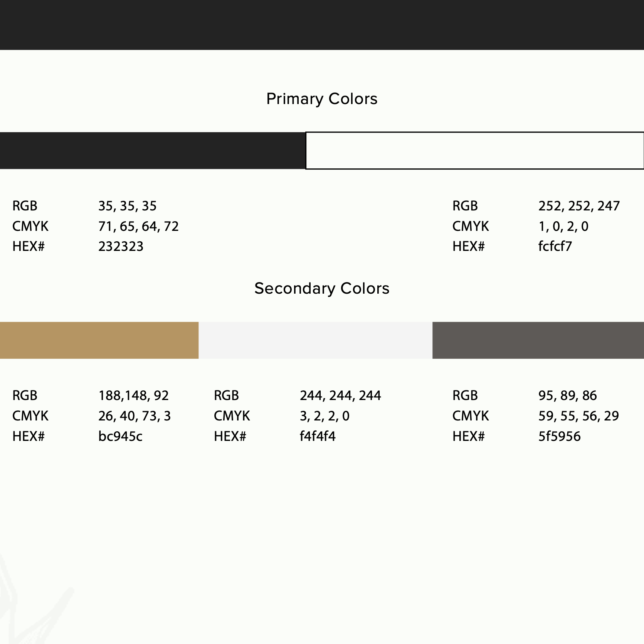This screenshot has height=644, width=644.
Task: Select the hex code f4f4f4
Action: coord(318,436)
